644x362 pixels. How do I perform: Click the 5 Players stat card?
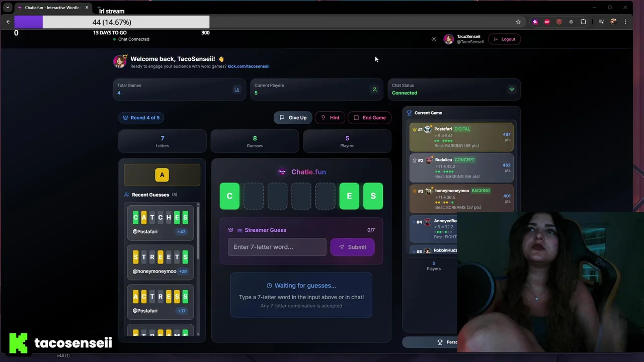point(347,141)
